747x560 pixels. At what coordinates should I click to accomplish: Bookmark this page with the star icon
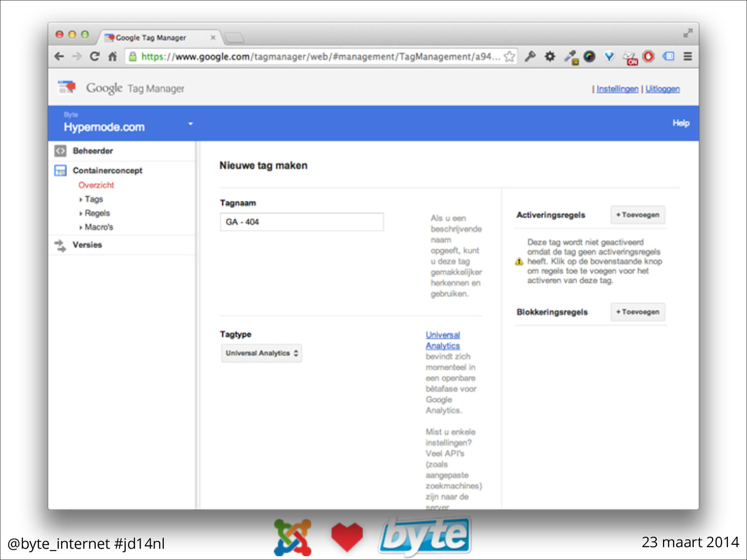(x=509, y=56)
